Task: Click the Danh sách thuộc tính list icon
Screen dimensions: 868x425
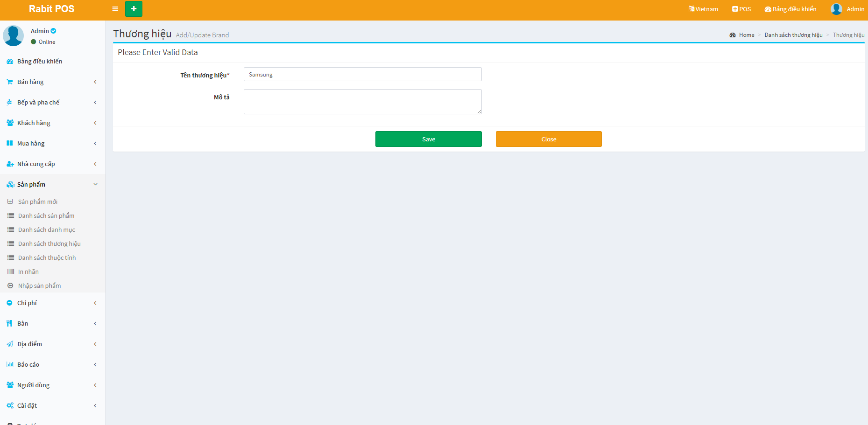Action: [x=11, y=258]
